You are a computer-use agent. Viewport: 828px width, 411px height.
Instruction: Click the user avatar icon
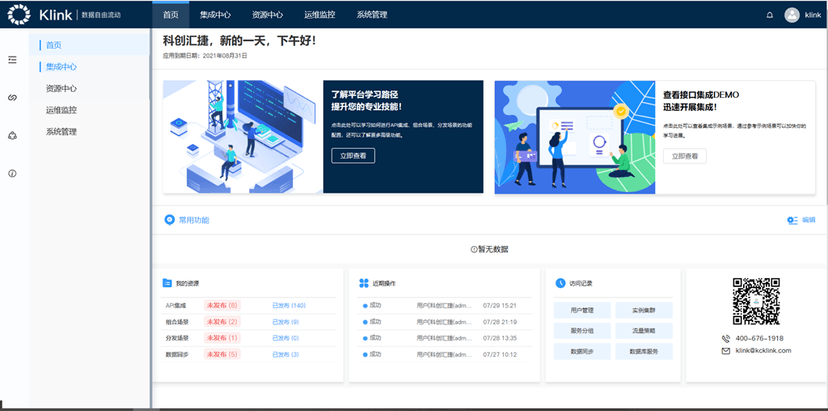792,15
